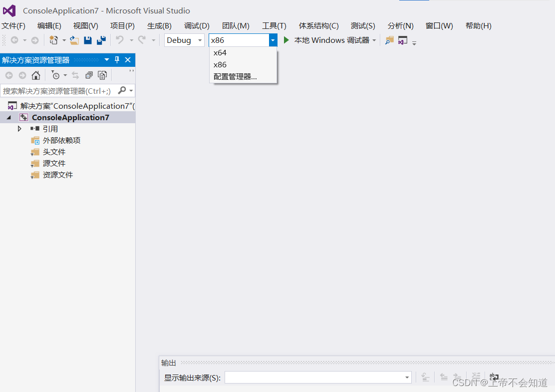Open the find in files icon
The image size is (555, 392).
click(389, 40)
